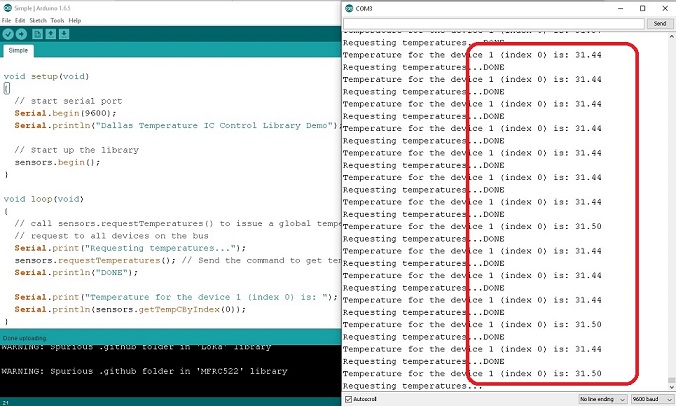Open the Edit menu

[x=20, y=20]
